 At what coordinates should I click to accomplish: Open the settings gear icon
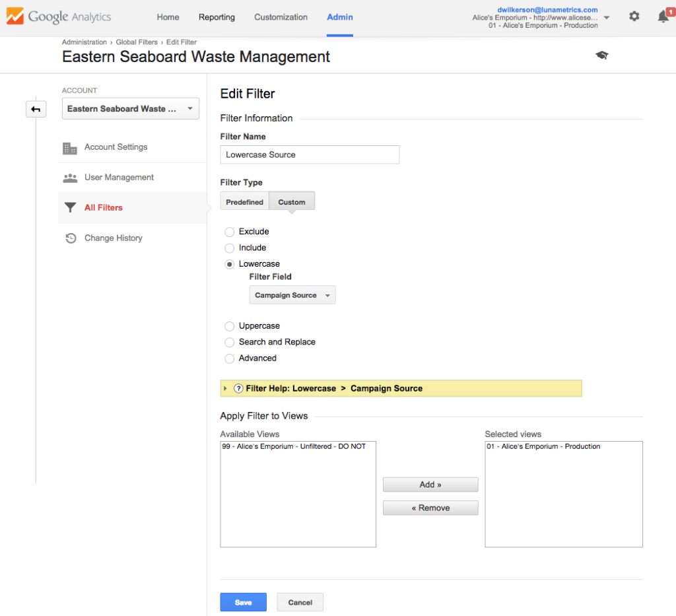click(x=634, y=17)
